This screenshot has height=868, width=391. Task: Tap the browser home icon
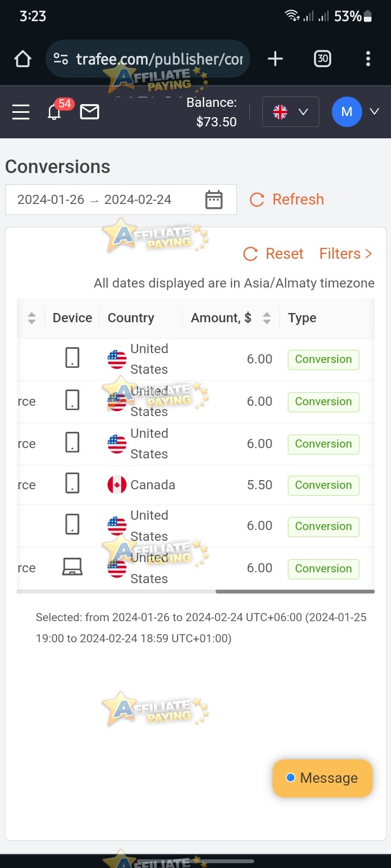[x=23, y=59]
